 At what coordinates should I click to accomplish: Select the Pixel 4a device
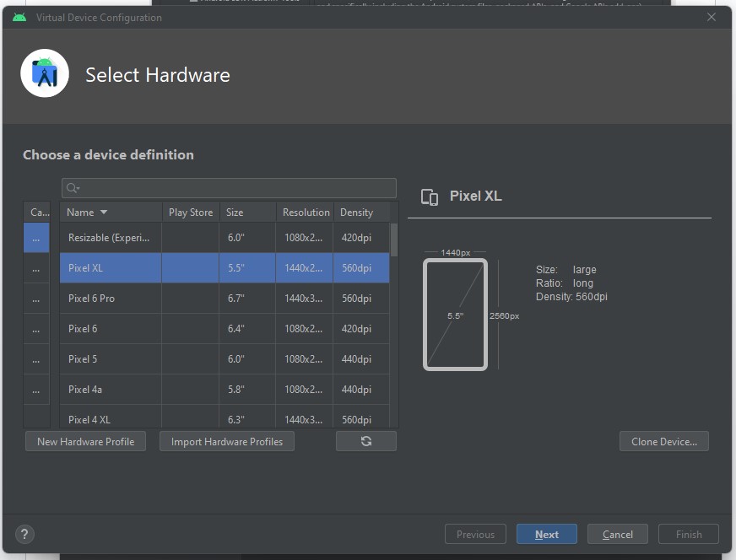pos(225,390)
